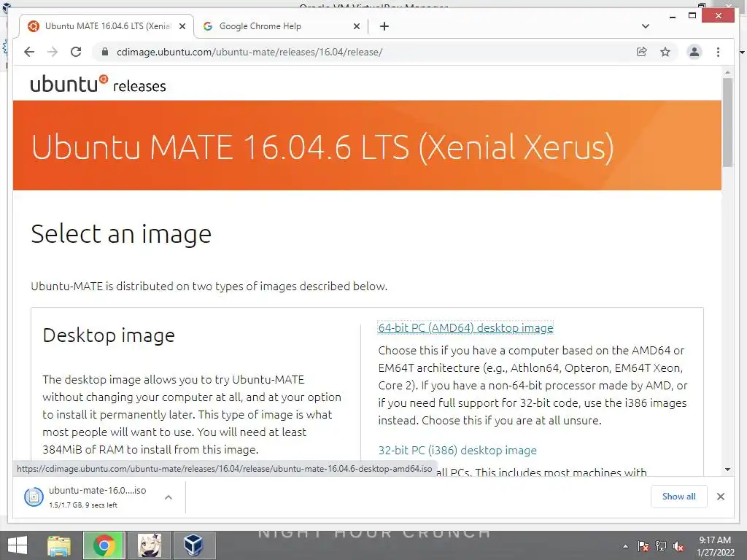Open VirtualBox from the taskbar
Screen dimensions: 747x560
[x=194, y=545]
